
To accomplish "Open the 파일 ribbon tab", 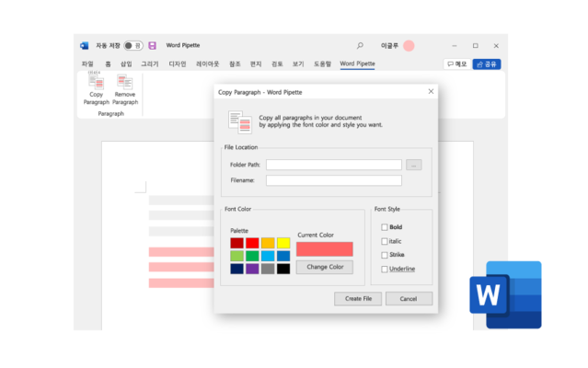I will pyautogui.click(x=87, y=64).
